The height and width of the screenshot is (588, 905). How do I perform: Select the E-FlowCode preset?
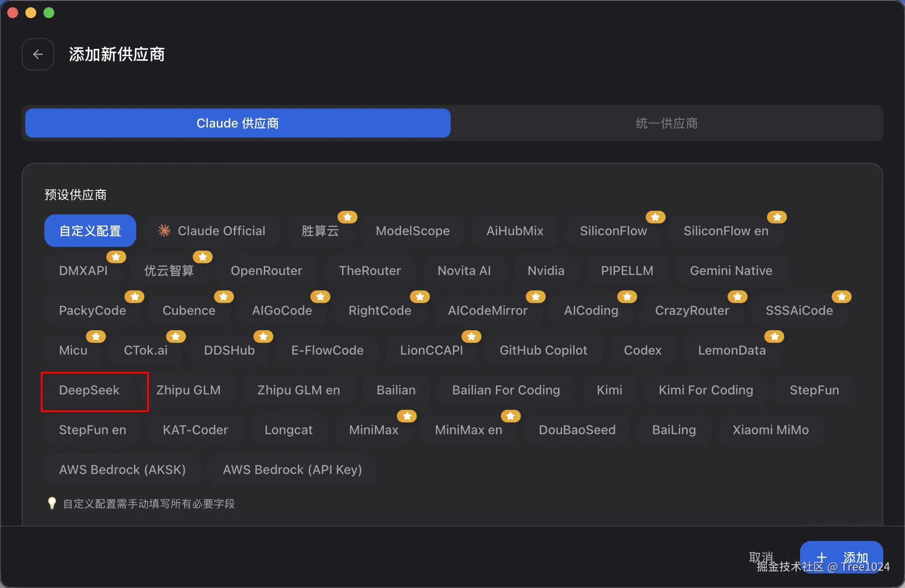click(327, 350)
